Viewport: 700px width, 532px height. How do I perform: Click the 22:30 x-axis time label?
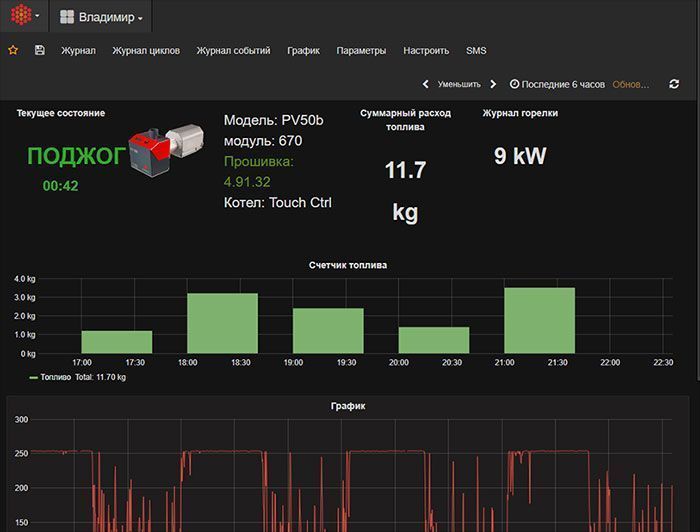pyautogui.click(x=663, y=362)
